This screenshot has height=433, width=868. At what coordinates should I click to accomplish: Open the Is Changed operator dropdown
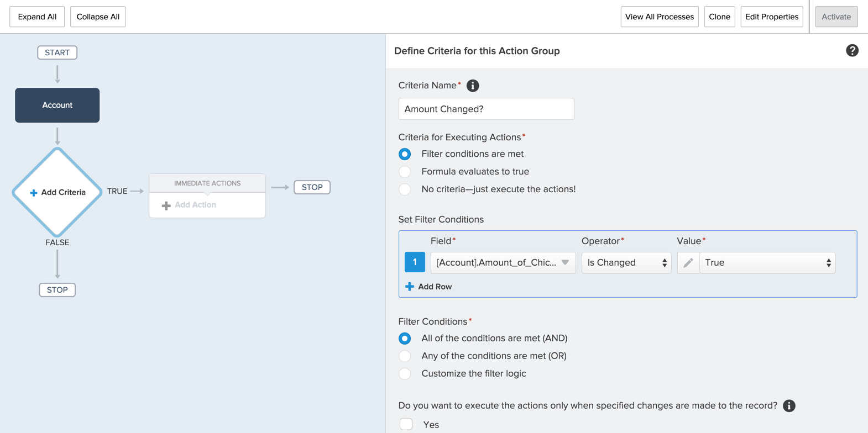(x=626, y=263)
